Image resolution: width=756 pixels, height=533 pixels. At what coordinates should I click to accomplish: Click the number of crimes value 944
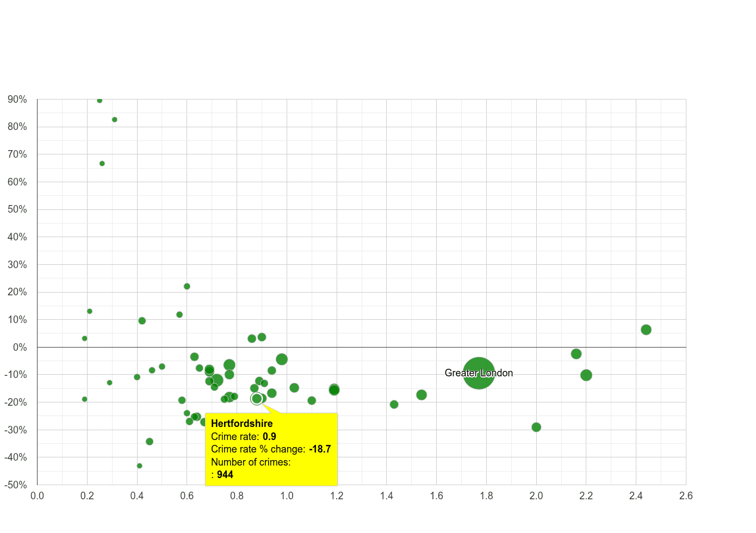point(225,475)
